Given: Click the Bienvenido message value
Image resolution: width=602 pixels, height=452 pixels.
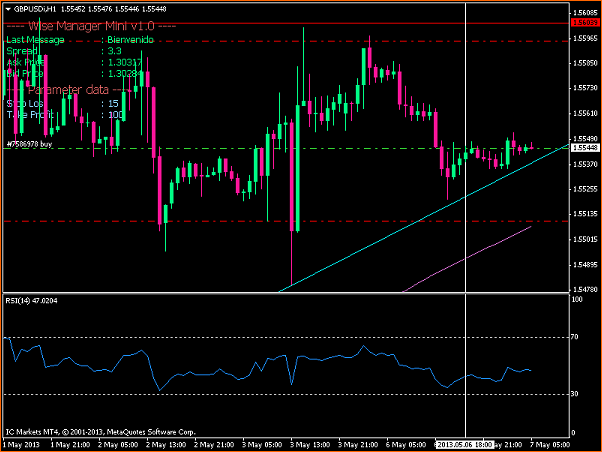Looking at the screenshot, I should (x=131, y=40).
